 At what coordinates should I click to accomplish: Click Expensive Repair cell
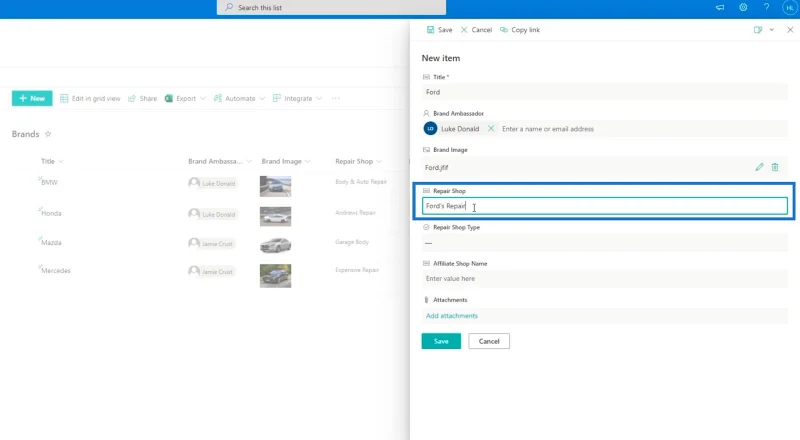pyautogui.click(x=357, y=270)
